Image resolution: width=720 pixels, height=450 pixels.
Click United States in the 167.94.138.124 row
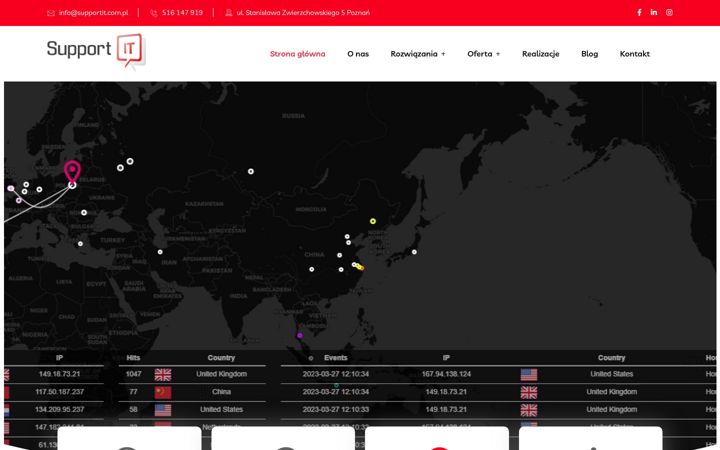(x=612, y=374)
